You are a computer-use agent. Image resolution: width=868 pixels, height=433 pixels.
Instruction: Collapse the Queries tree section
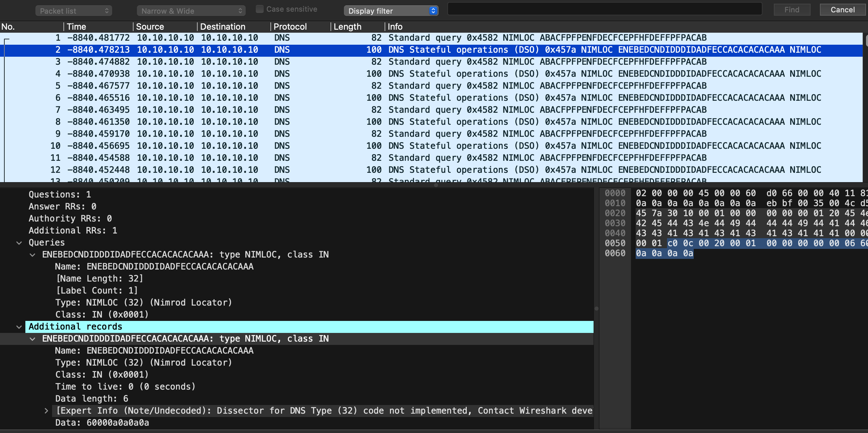[19, 243]
